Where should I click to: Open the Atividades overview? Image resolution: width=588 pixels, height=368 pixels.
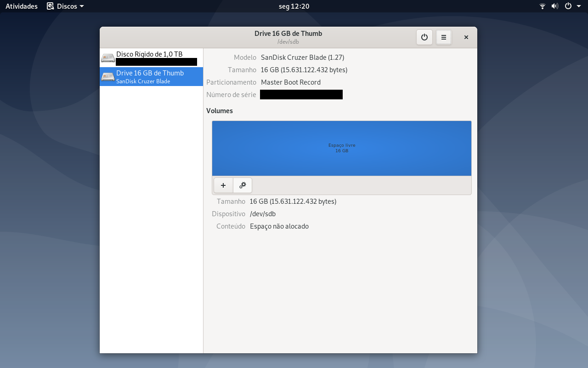pos(22,6)
